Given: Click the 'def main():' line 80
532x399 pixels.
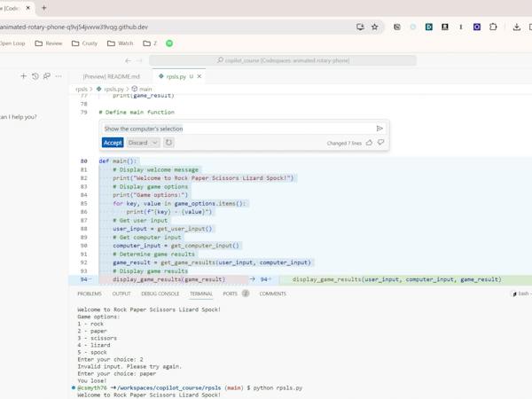Looking at the screenshot, I should (x=118, y=160).
